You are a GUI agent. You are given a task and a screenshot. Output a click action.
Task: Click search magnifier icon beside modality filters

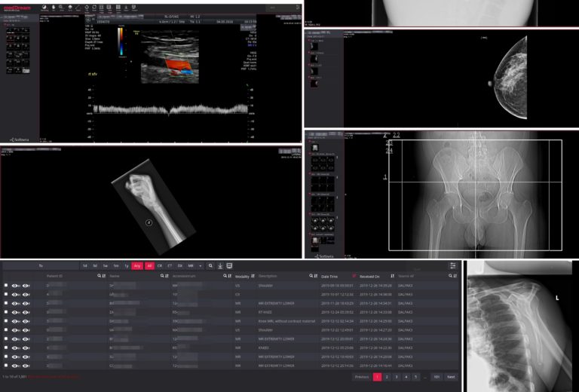[210, 266]
